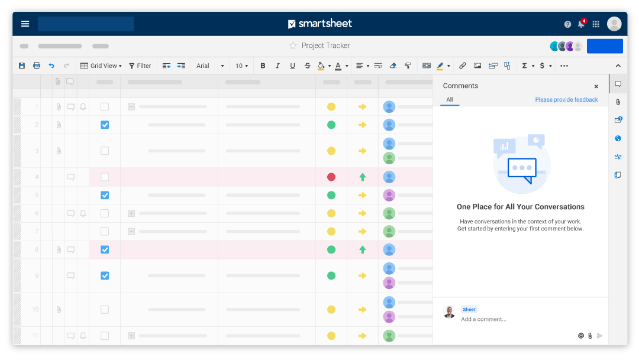Insert a hyperlink with link icon
The height and width of the screenshot is (364, 639).
pyautogui.click(x=463, y=66)
